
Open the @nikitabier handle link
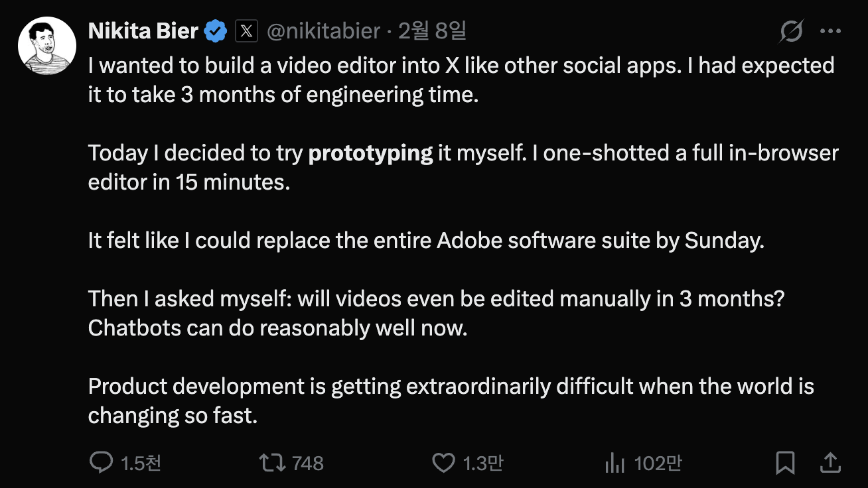(x=323, y=30)
